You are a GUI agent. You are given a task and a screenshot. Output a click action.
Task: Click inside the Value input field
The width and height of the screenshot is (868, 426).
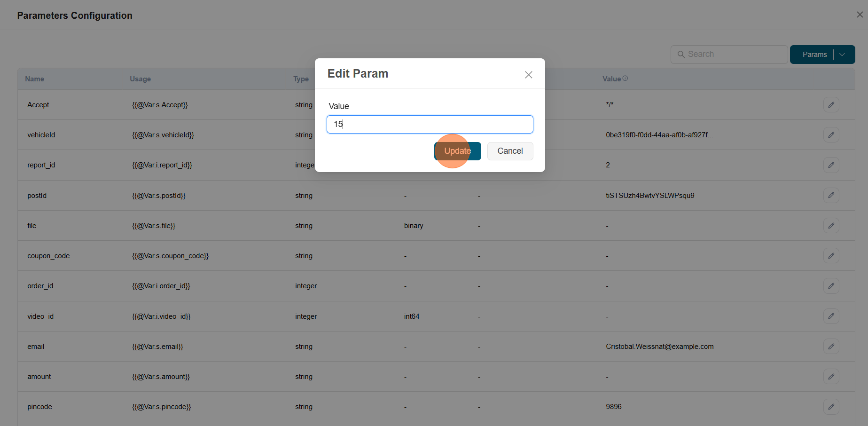point(429,124)
